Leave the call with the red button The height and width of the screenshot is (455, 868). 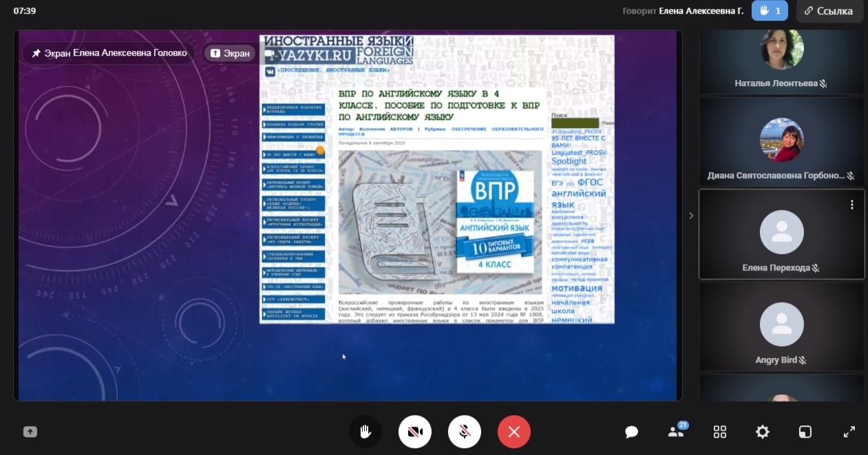(x=514, y=432)
